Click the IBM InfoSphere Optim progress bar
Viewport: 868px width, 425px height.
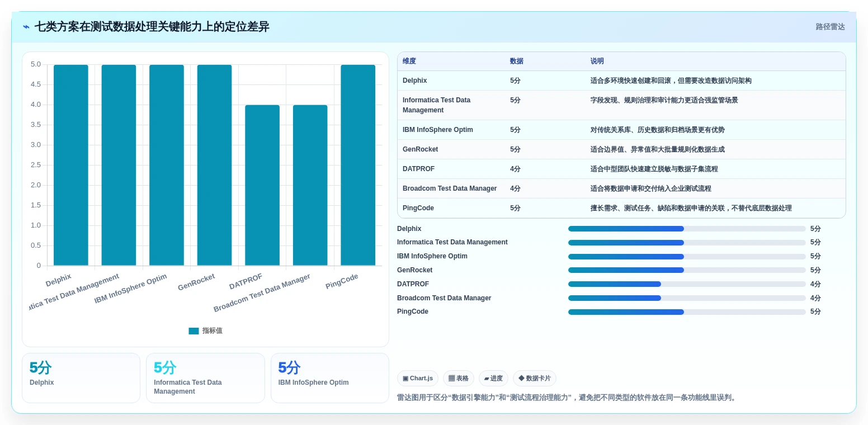[x=687, y=257]
